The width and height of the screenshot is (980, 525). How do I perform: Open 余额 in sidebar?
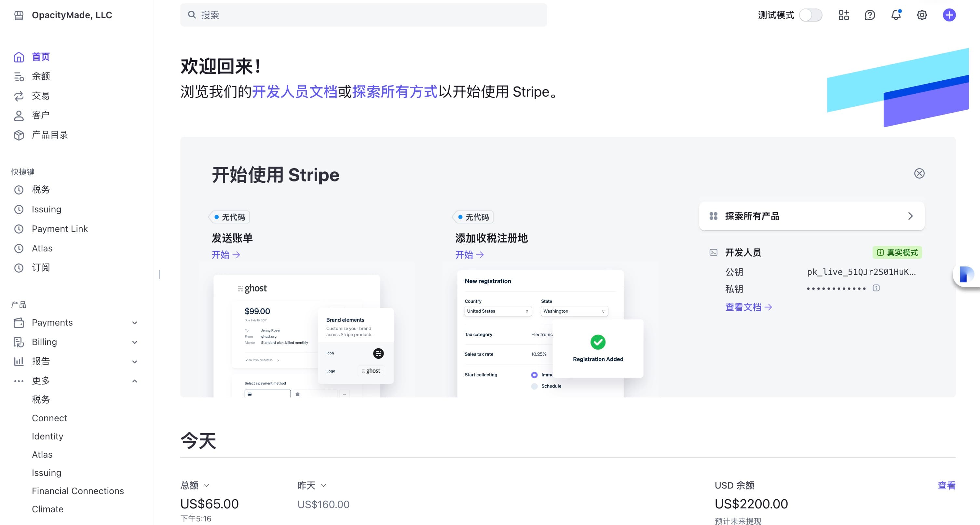[41, 76]
